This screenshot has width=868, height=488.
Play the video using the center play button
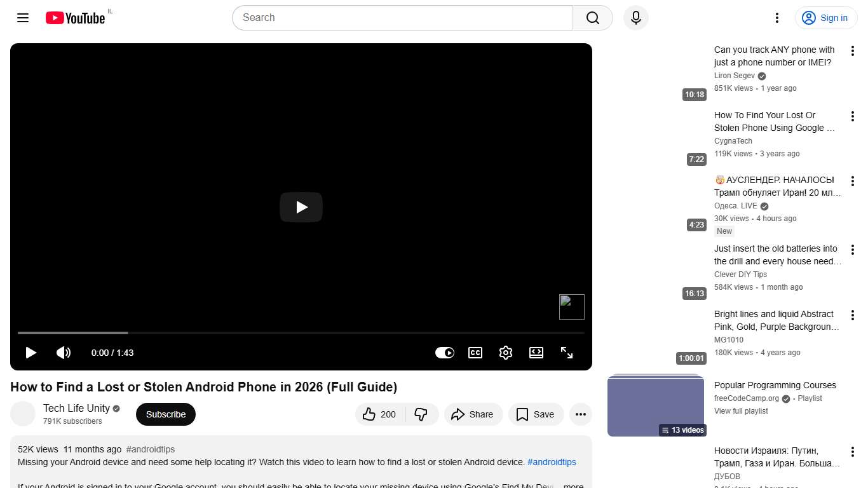[301, 207]
